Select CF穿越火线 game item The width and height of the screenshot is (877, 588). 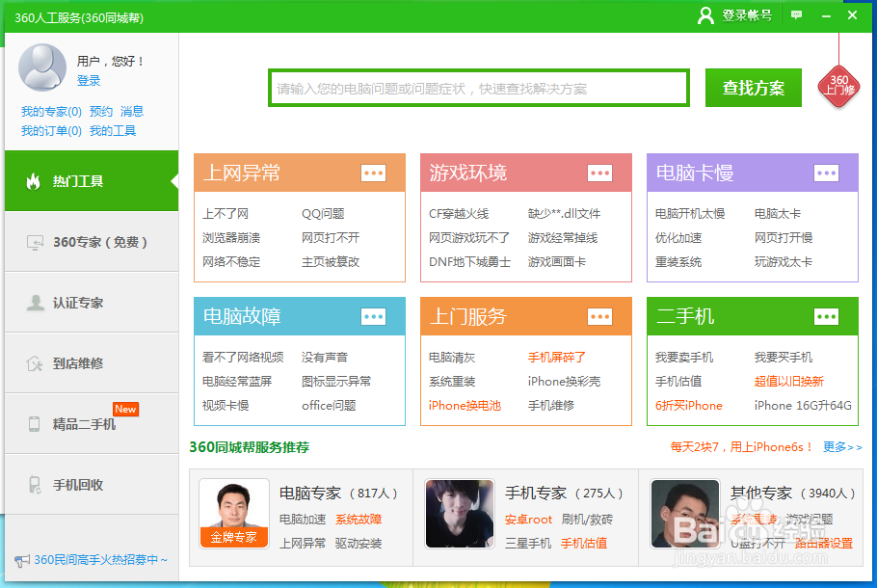pyautogui.click(x=459, y=214)
